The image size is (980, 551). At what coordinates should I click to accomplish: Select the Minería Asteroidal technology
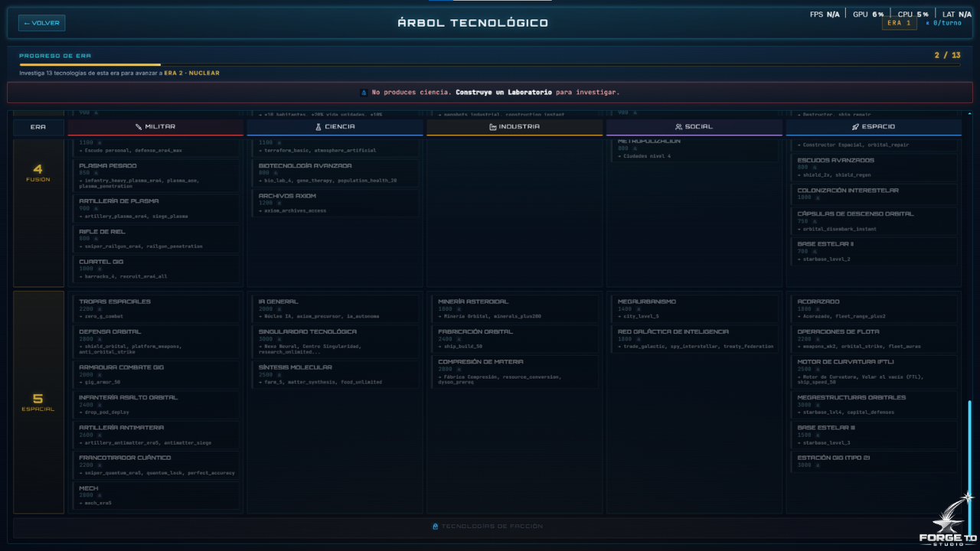click(514, 308)
